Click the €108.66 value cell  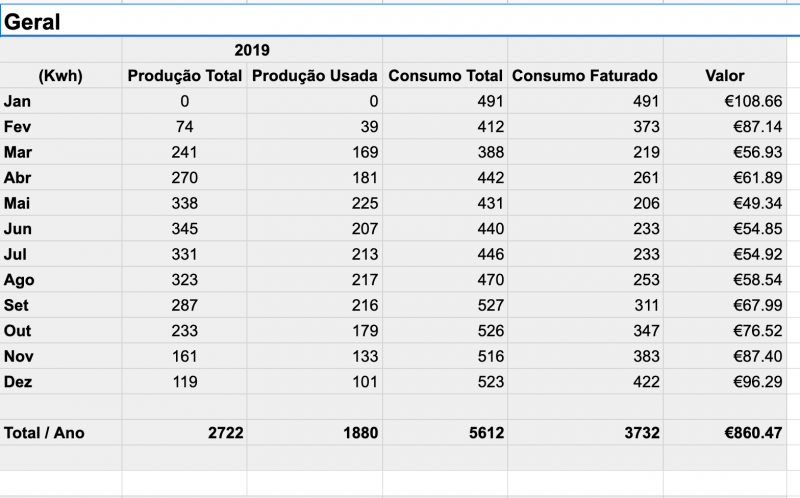pyautogui.click(x=724, y=101)
